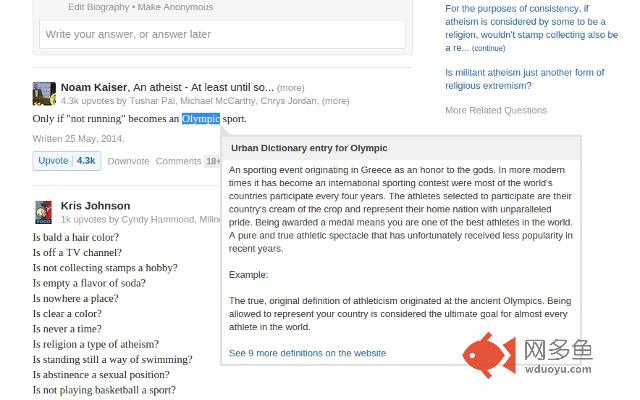Open 'See 9 more definitions on the website'

click(x=307, y=353)
